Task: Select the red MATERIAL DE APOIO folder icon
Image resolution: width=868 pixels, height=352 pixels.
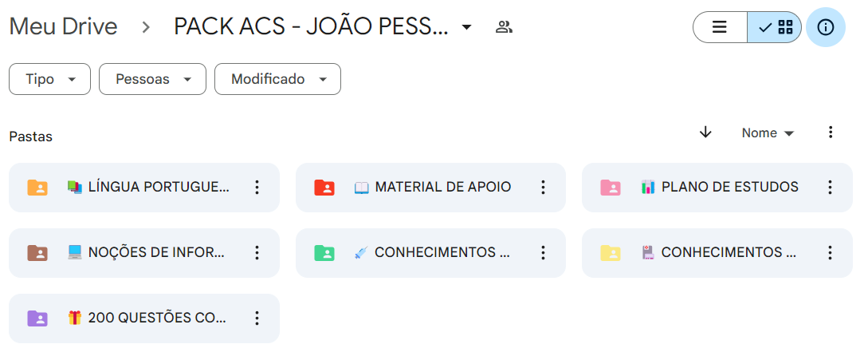Action: click(324, 188)
